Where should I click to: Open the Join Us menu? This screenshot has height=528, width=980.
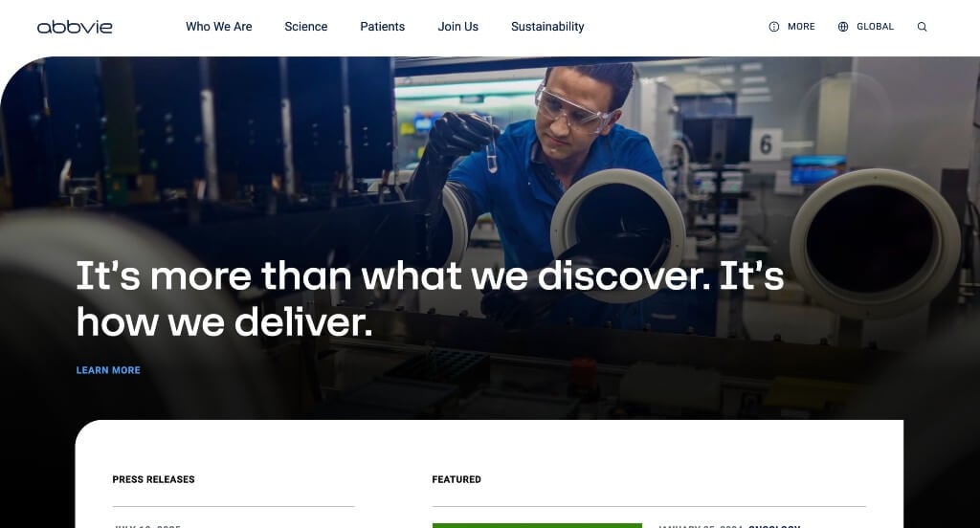coord(458,27)
